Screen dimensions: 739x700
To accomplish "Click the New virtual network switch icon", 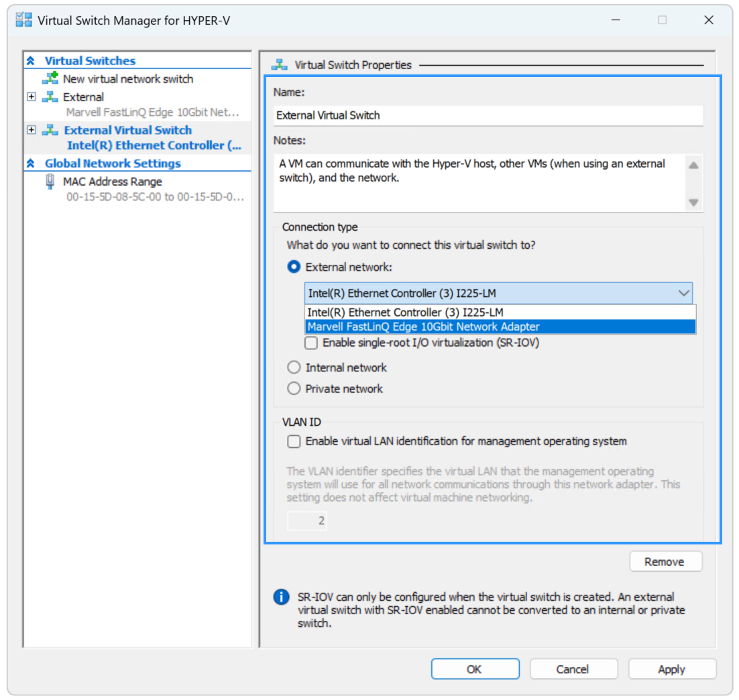I will tap(50, 78).
